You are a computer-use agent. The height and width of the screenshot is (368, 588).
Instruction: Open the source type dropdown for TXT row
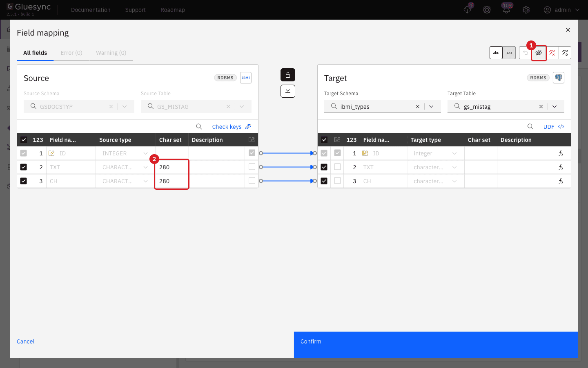tap(146, 167)
